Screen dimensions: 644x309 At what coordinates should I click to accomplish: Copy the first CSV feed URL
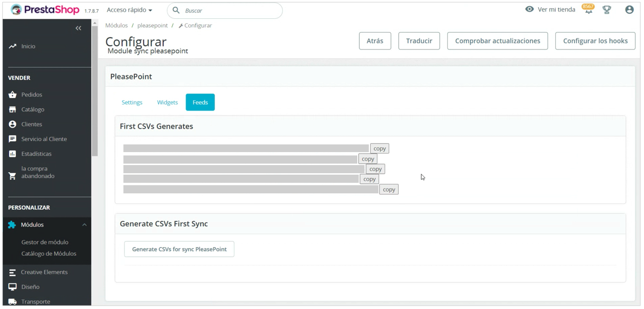click(x=379, y=149)
